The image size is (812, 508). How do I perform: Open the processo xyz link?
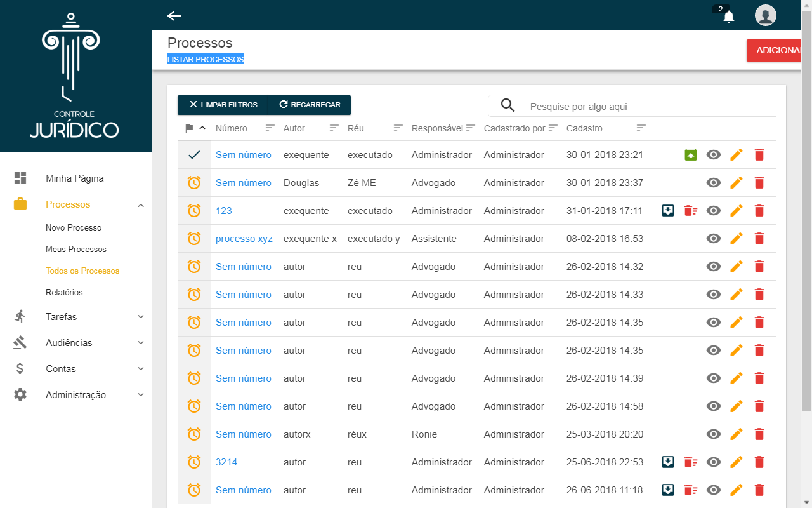coord(244,239)
